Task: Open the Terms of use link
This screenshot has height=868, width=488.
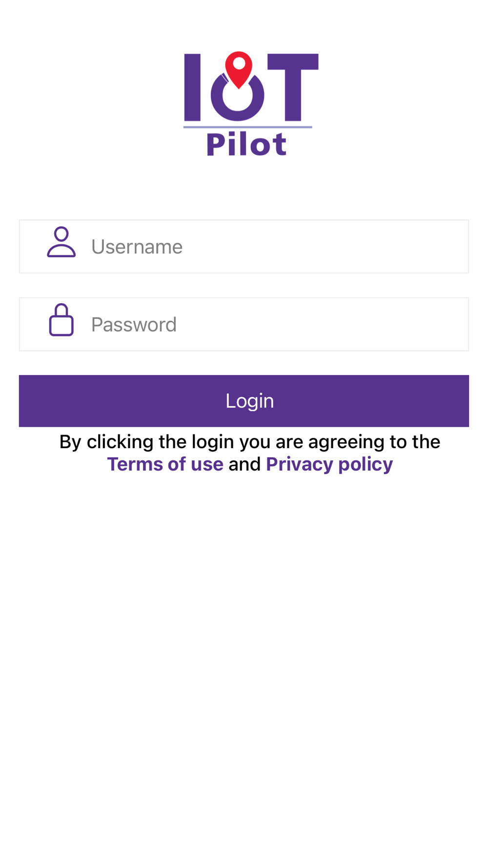Action: pyautogui.click(x=165, y=464)
